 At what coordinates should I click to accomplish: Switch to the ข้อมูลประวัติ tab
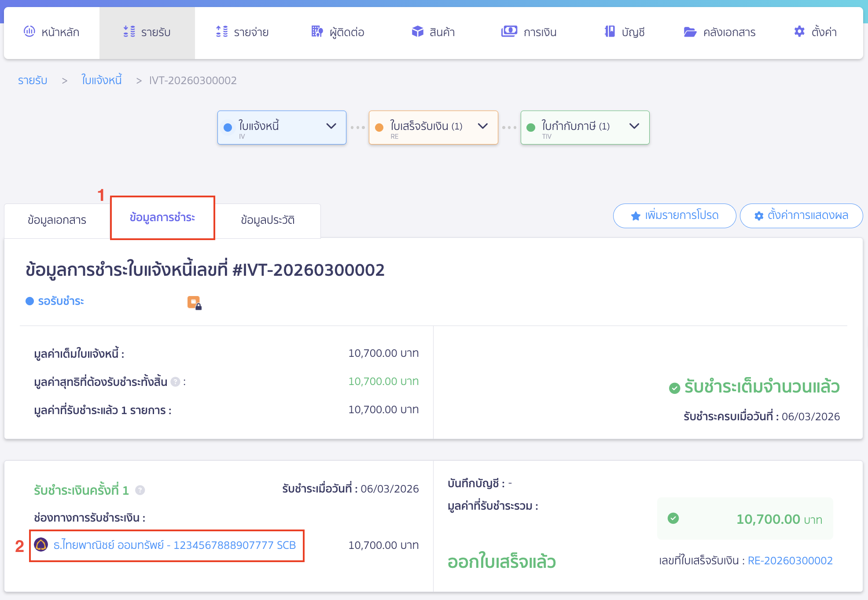268,220
